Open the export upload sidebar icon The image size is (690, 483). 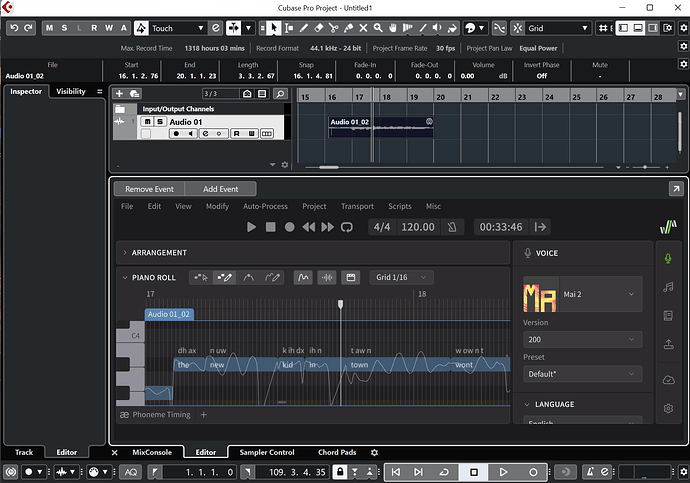(x=668, y=344)
